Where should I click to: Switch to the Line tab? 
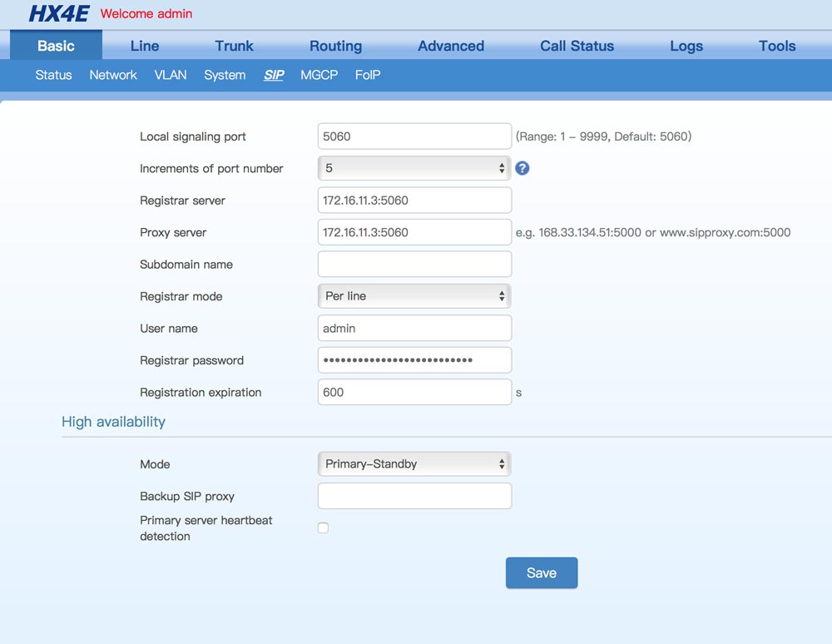145,46
